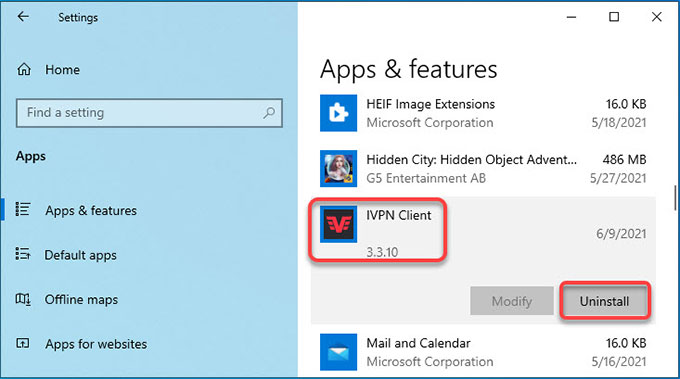680x379 pixels.
Task: Open Apps for websites section
Action: pyautogui.click(x=96, y=344)
